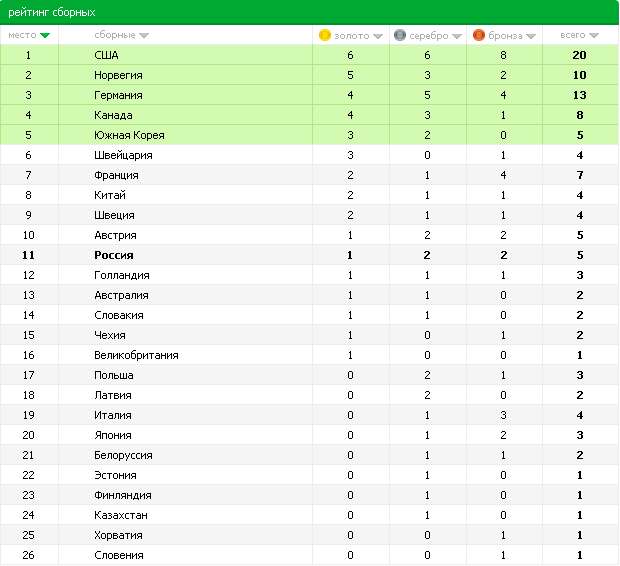This screenshot has width=620, height=566.
Task: Select Южная Корея team name
Action: [129, 135]
